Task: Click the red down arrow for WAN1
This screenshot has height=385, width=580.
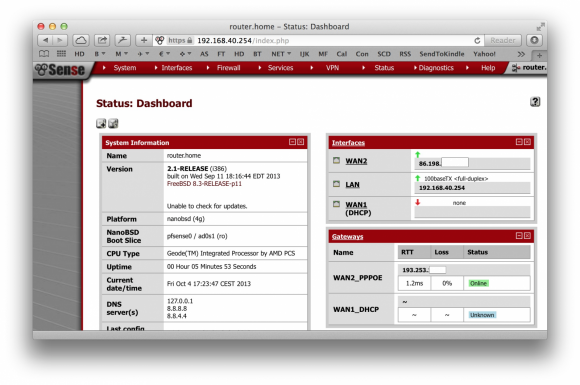Action: (x=418, y=202)
